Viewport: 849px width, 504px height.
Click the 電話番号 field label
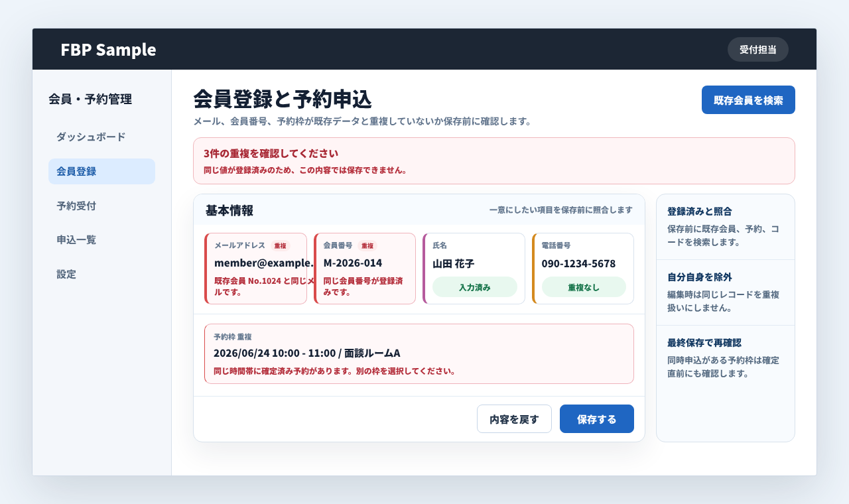coord(556,245)
